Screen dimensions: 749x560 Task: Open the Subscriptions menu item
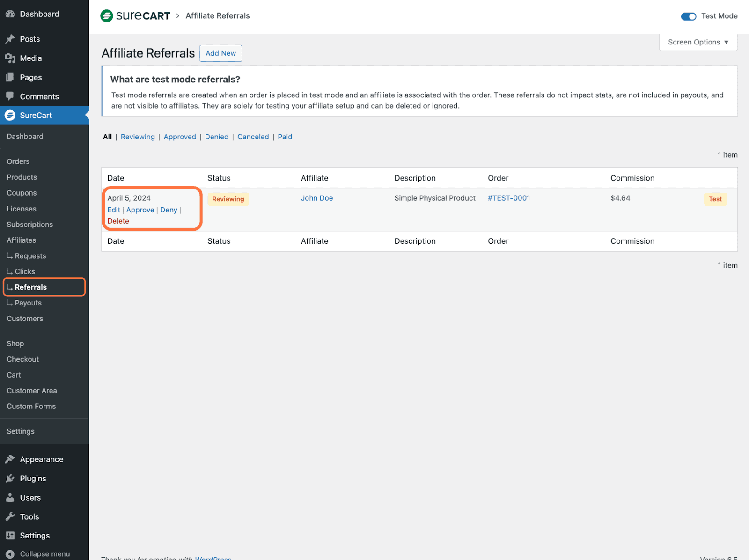29,225
